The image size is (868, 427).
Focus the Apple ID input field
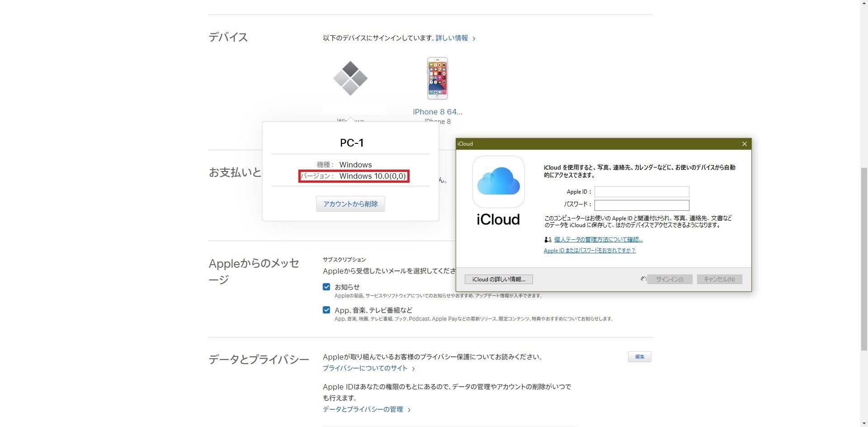(642, 192)
